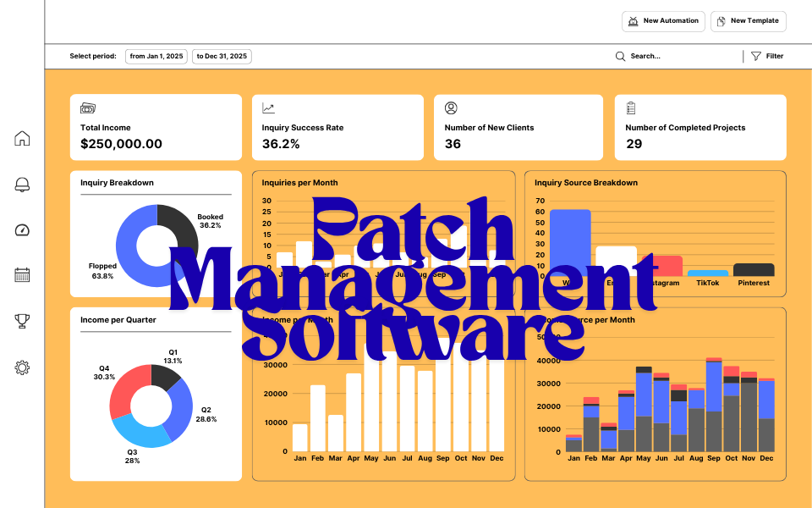
Task: Select the $250,000.00 total income value
Action: pos(121,144)
